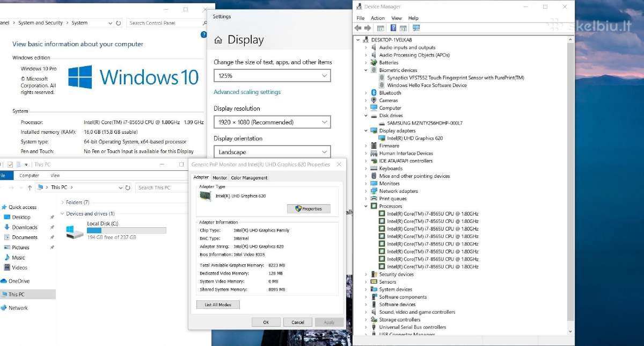The image size is (644, 346).
Task: Select Sound, video and game controllers row
Action: click(417, 312)
